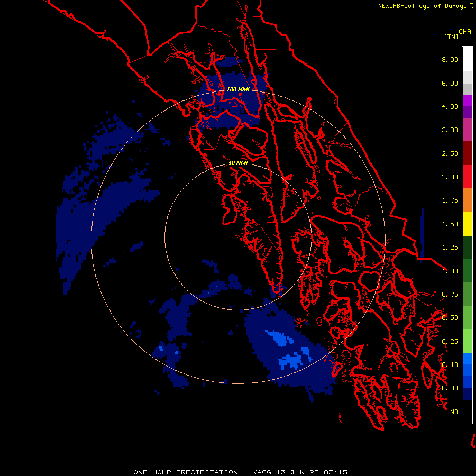
Task: Click the 8.00 legend value
Action: 450,59
